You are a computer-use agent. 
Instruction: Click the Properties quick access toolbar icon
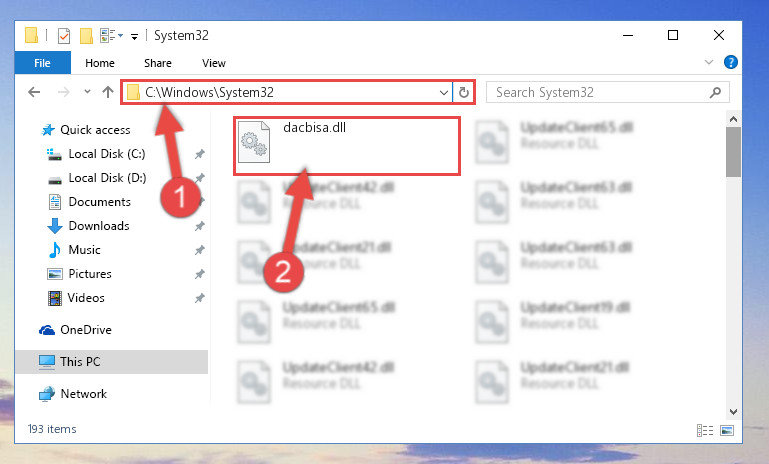tap(64, 36)
